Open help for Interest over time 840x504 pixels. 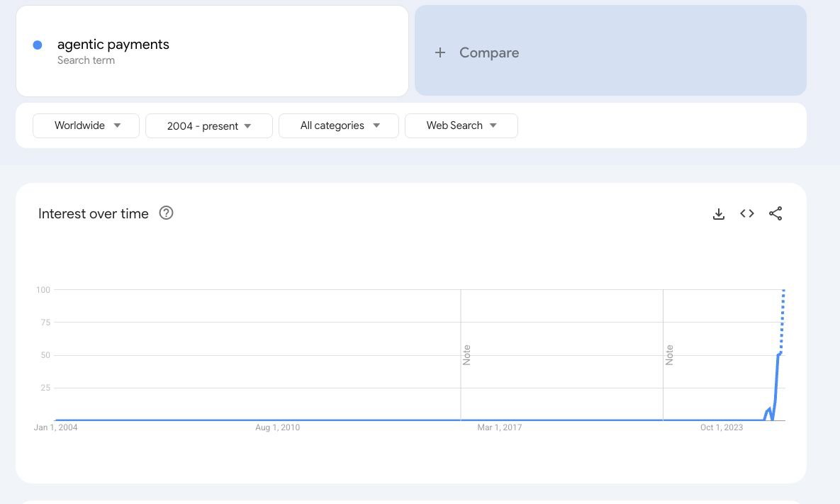166,213
